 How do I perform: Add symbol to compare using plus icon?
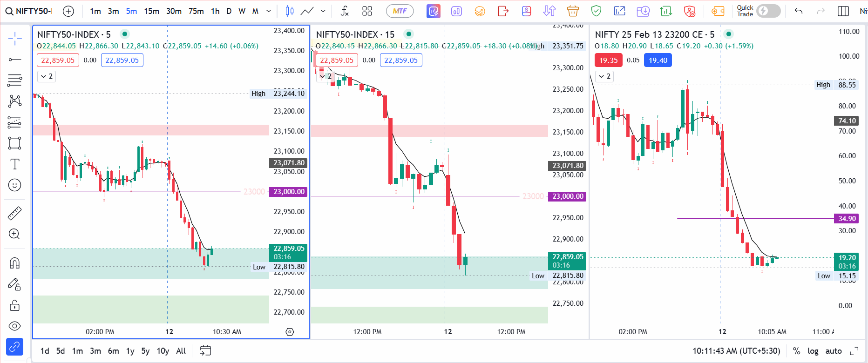pyautogui.click(x=68, y=11)
